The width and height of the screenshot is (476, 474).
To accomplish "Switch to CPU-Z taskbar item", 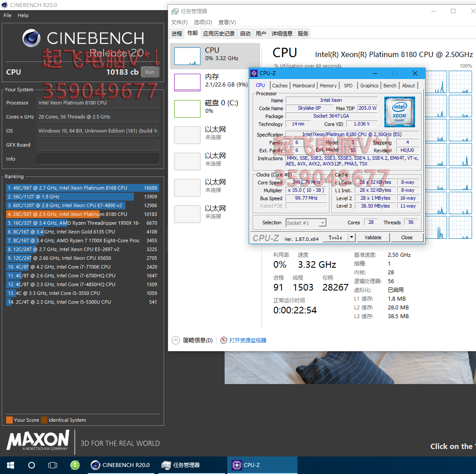I will pyautogui.click(x=262, y=465).
